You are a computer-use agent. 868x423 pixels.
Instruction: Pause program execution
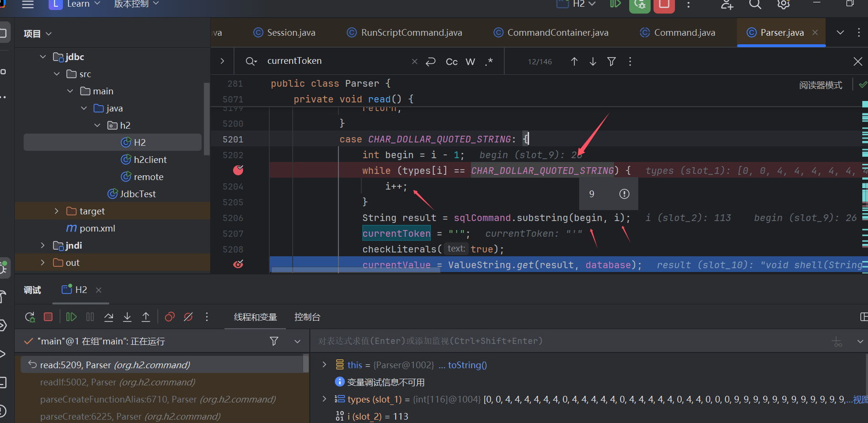coord(90,317)
